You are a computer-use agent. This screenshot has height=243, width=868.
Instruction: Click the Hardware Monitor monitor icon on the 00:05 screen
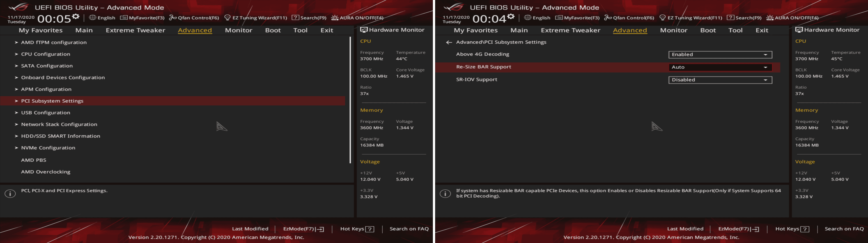364,30
